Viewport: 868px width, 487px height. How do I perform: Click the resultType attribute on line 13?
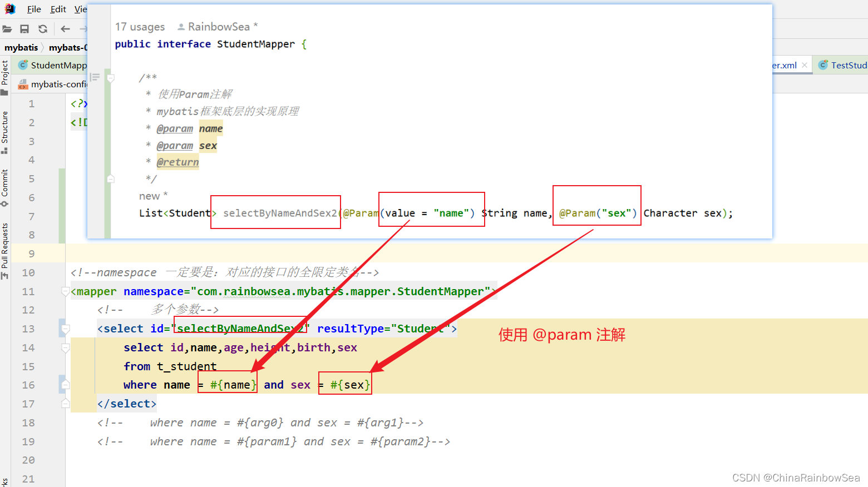[x=383, y=329]
